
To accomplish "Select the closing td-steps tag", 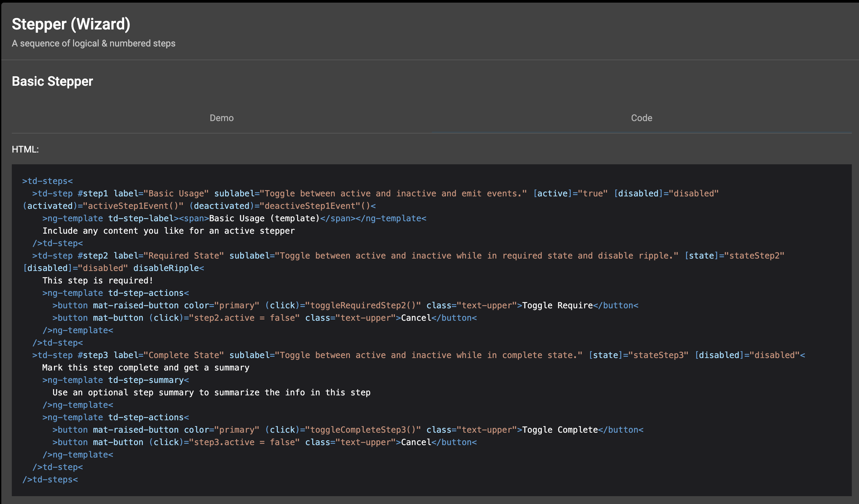I will coord(50,479).
